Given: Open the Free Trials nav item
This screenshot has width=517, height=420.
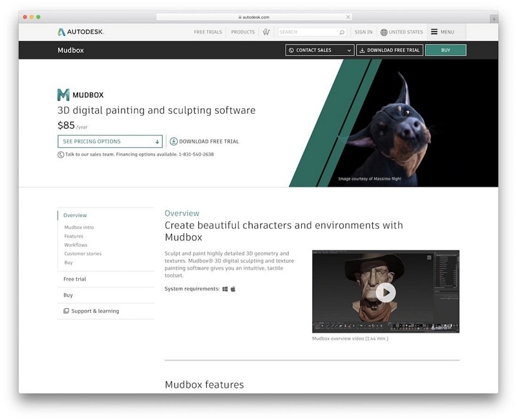Looking at the screenshot, I should click(x=207, y=32).
